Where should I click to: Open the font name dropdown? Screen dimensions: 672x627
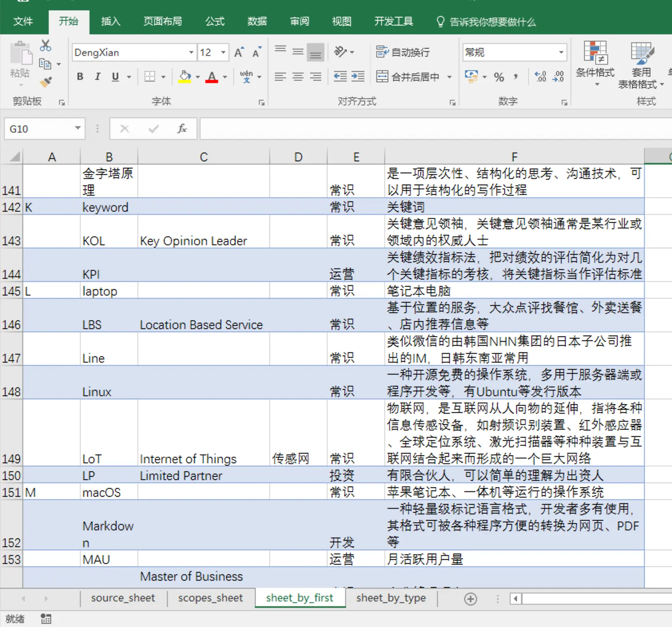191,52
